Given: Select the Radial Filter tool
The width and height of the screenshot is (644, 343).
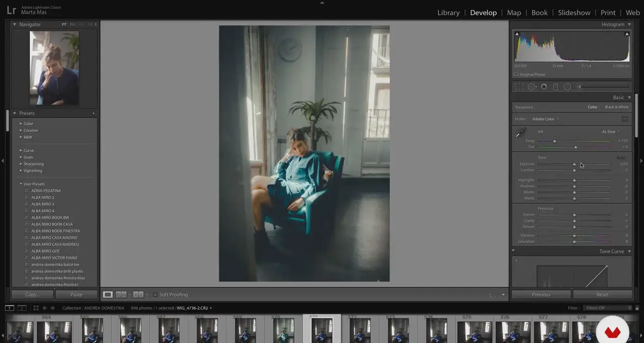Looking at the screenshot, I should 568,87.
